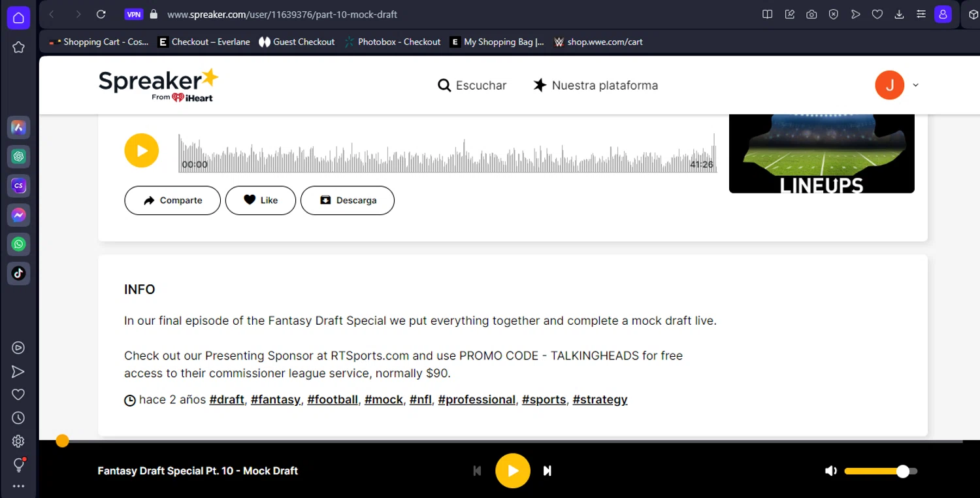Download the episode via Descarga button
980x498 pixels.
click(348, 201)
